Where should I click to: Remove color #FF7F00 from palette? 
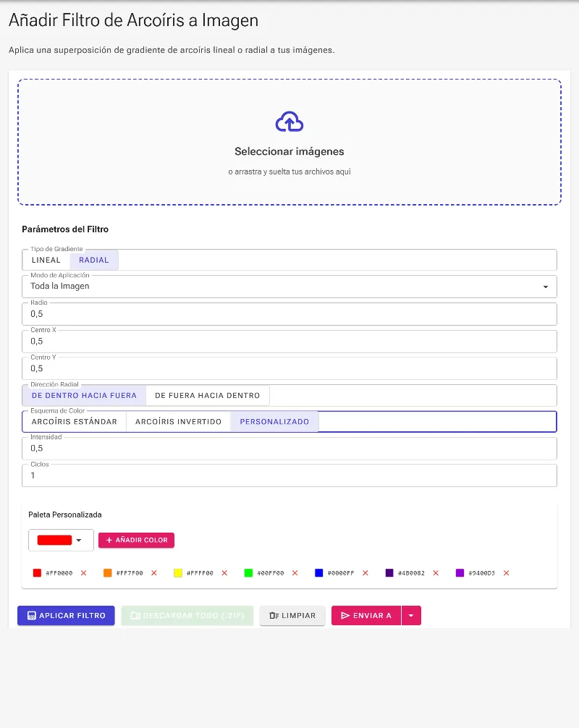coord(154,573)
